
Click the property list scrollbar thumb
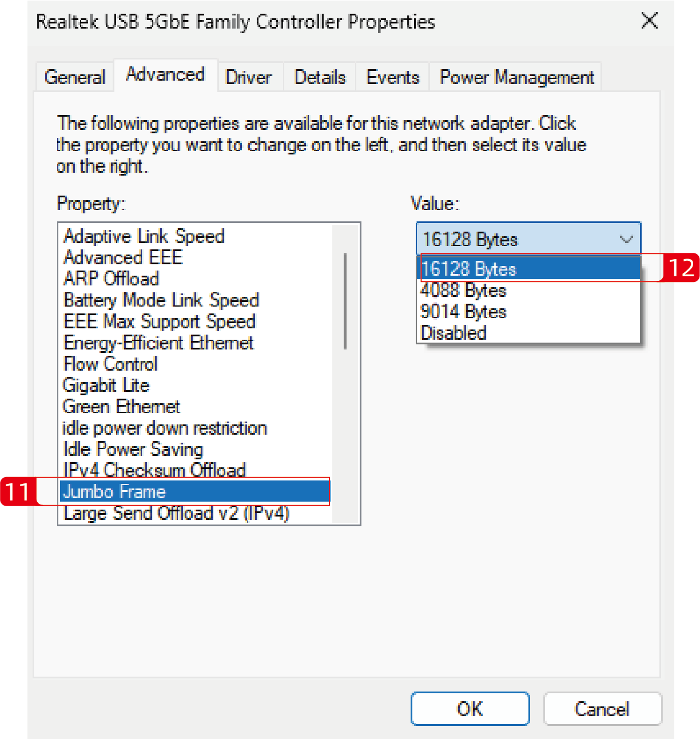[x=345, y=300]
